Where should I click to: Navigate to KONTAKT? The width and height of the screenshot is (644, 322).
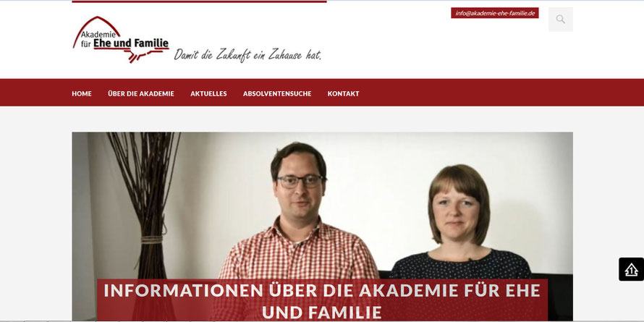[344, 93]
